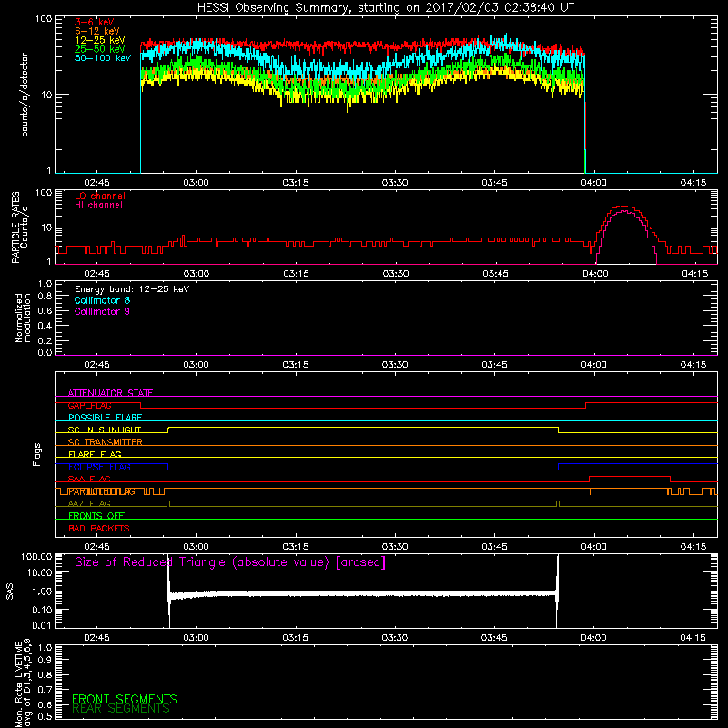728x728 pixels.
Task: Click the GAP_FLAG label
Action: pyautogui.click(x=89, y=405)
